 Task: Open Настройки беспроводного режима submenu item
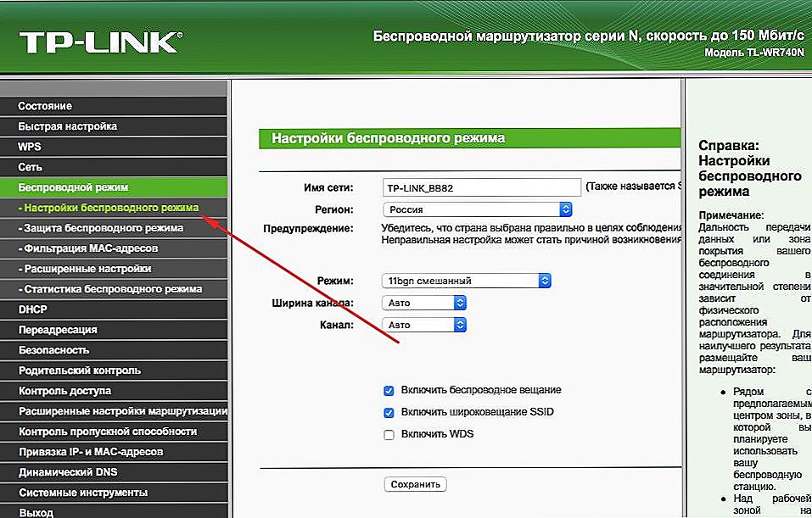(114, 208)
